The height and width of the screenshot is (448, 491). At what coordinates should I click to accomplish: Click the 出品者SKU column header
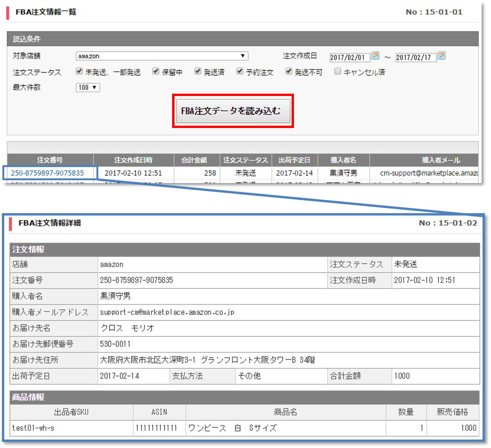click(x=71, y=412)
